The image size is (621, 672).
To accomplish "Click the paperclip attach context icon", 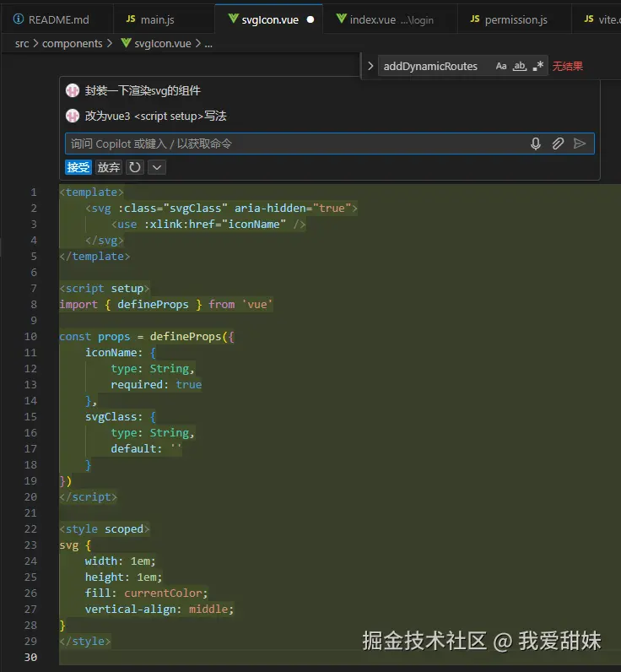I will click(558, 144).
